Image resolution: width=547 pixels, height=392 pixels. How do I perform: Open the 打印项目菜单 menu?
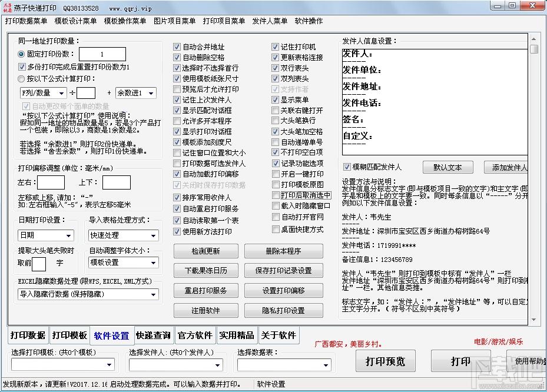point(224,21)
